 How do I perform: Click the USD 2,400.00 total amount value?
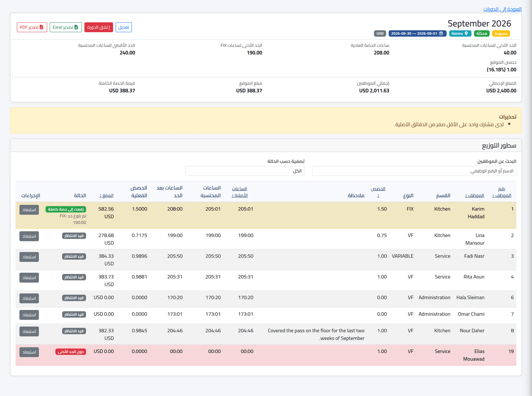coord(501,91)
